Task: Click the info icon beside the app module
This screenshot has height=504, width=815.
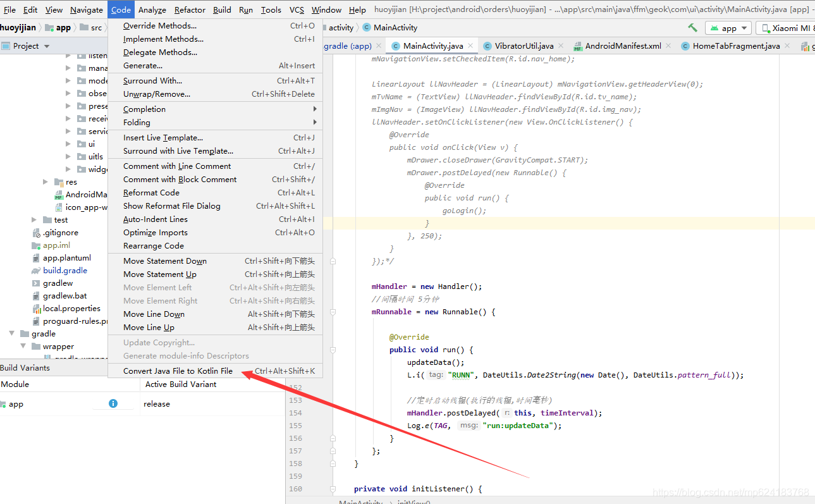Action: (113, 403)
